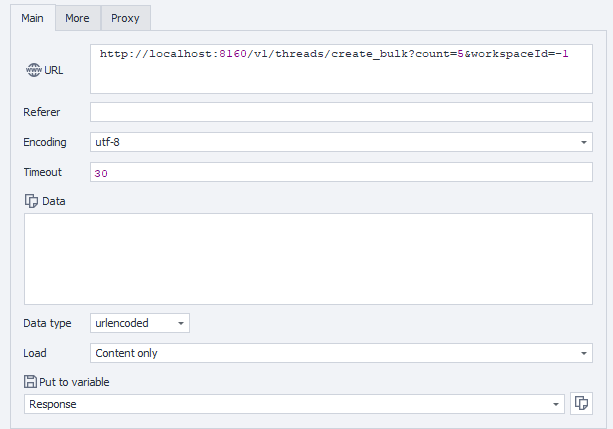Click the floppy disk icon for Put to variable

coord(30,382)
